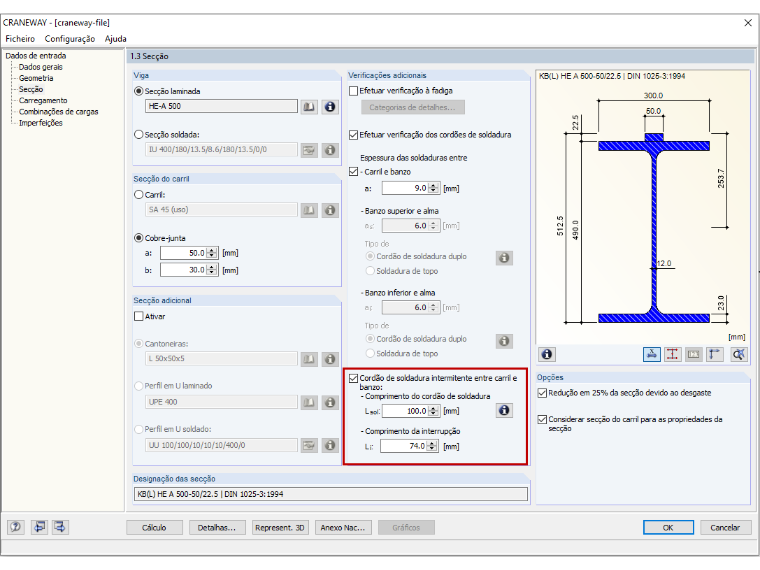This screenshot has height=570, width=760.
Task: Adjust carril e banzo weld thickness spinner
Action: coord(434,188)
